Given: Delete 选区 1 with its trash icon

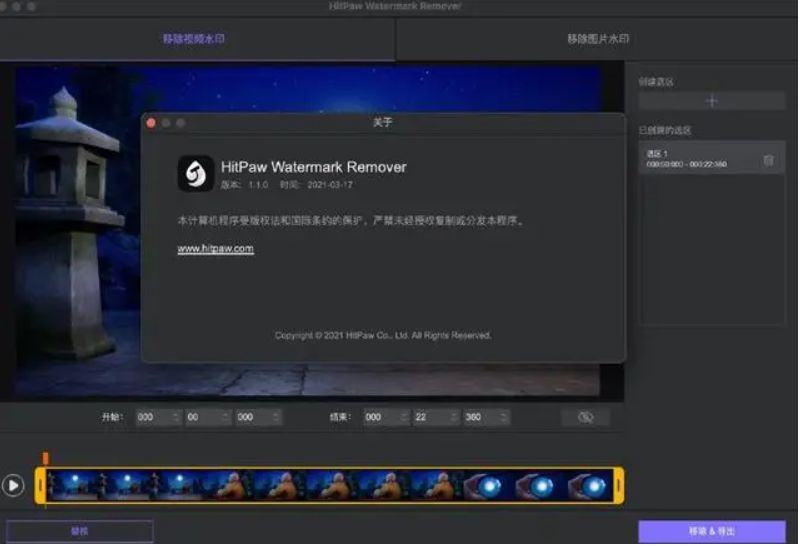Looking at the screenshot, I should (x=768, y=160).
